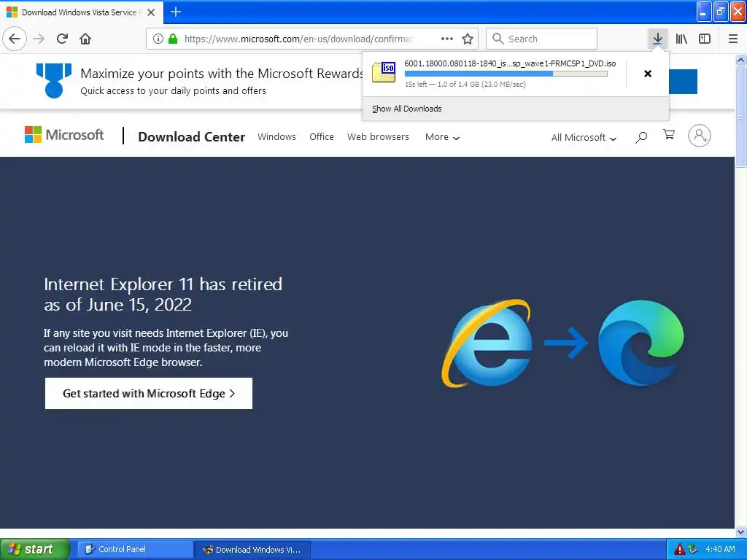Show site information icon in address bar

pos(158,39)
